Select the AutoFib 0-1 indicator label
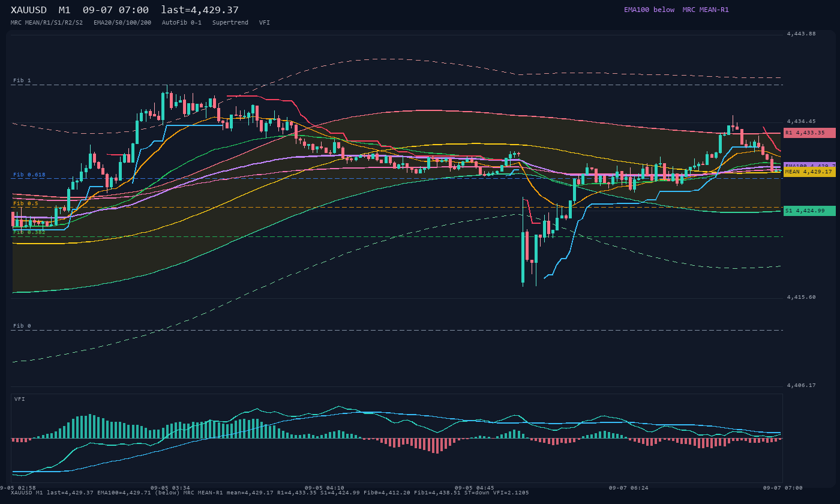The height and width of the screenshot is (504, 840). pos(182,22)
